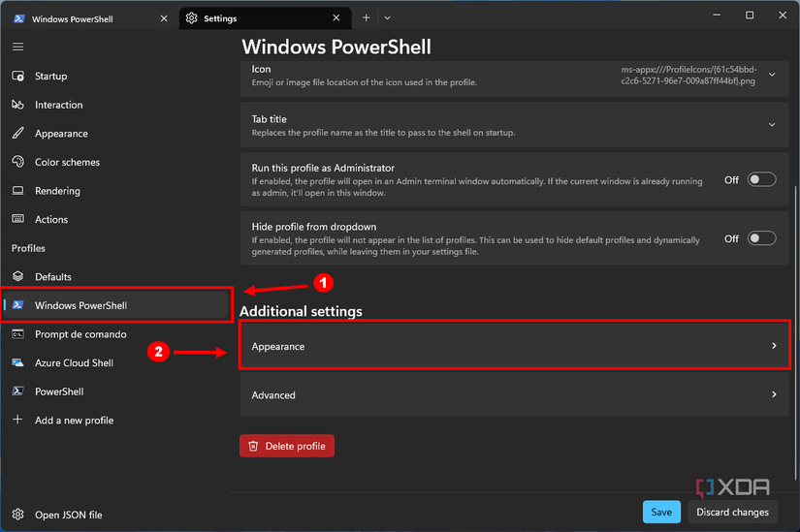Open Interaction settings icon
Viewport: 800px width, 532px height.
[17, 105]
